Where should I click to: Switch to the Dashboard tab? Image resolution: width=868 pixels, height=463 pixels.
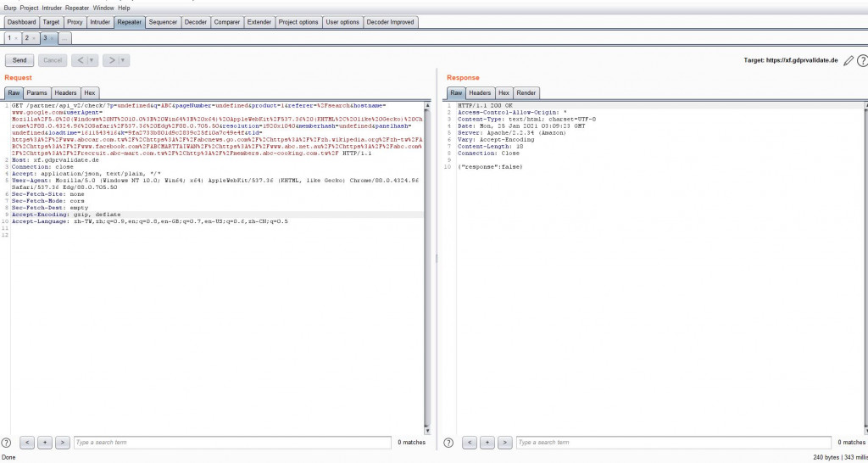(21, 22)
